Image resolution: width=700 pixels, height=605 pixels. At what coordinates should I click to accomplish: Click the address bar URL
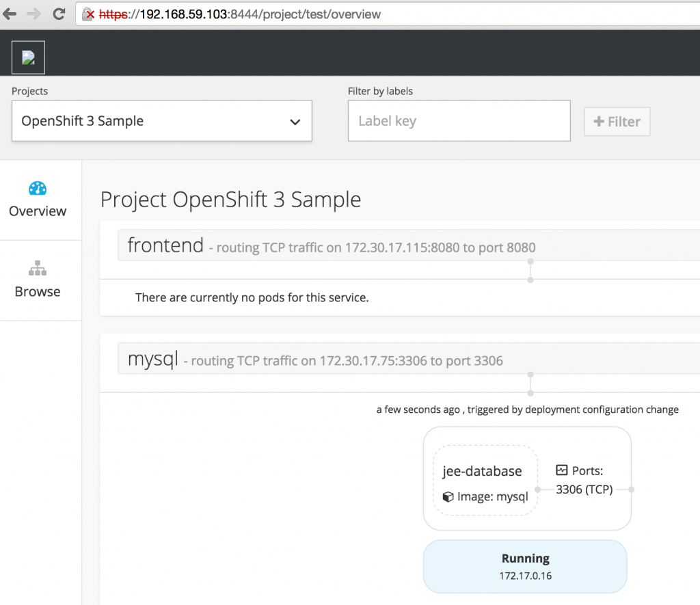240,14
